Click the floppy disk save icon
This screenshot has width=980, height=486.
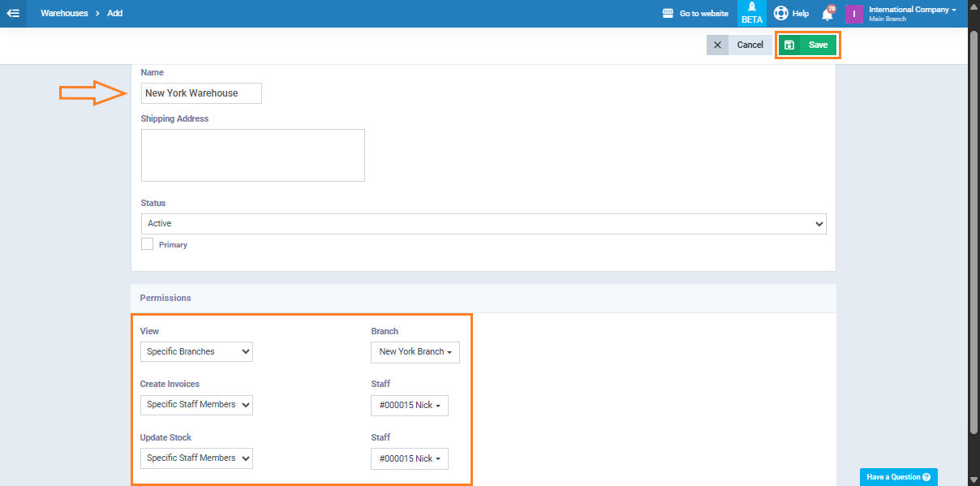coord(789,45)
